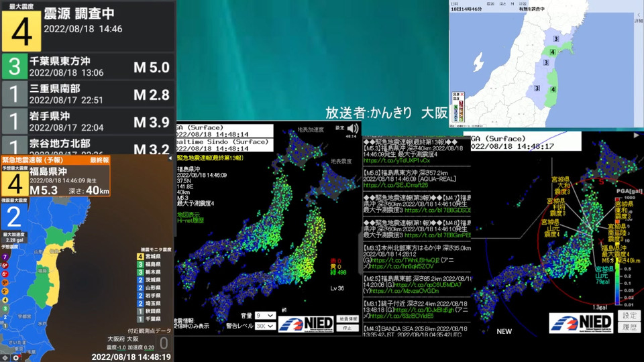Open the t.co/yTdUXP1vCx link
644x362 pixels.
pos(396,160)
